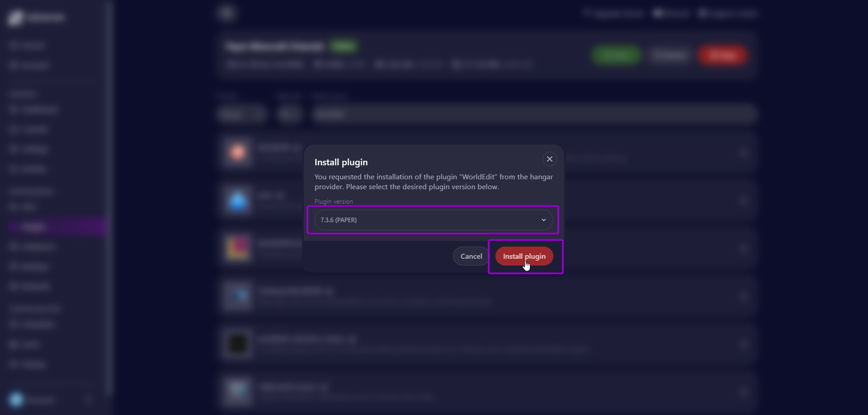Open the Plugin version dropdown showing 7.3.6 (PAPER)
Image resolution: width=868 pixels, height=415 pixels.
tap(434, 220)
